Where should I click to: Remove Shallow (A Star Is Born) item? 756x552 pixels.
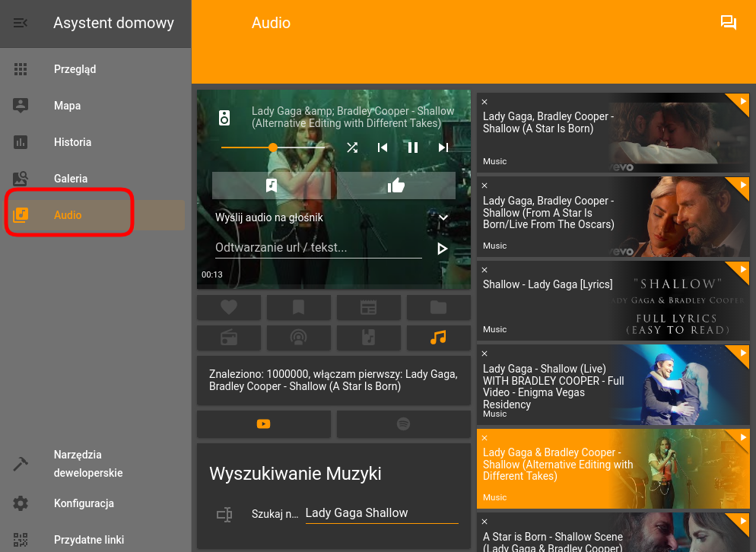(484, 102)
